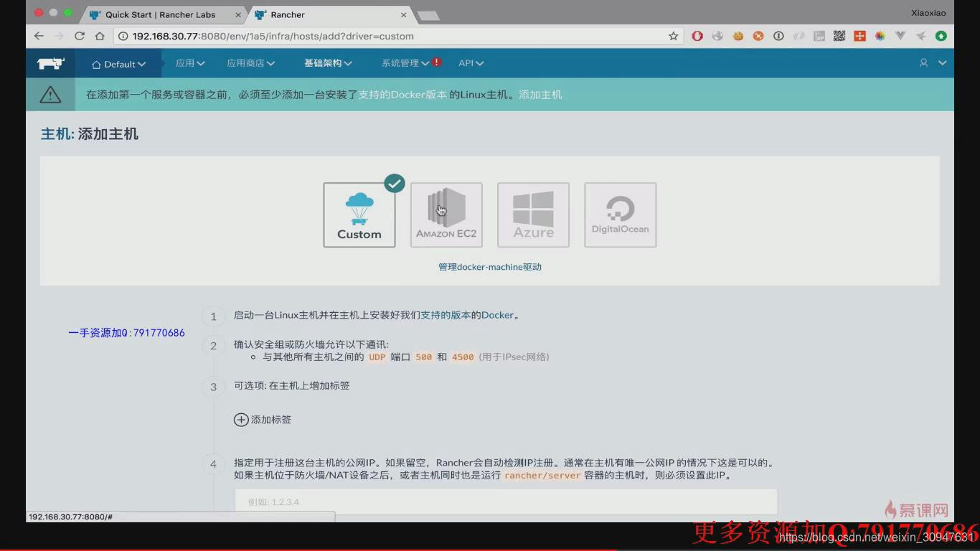Choose the Azure driver tile
Screen dimensions: 980x551
pyautogui.click(x=533, y=215)
